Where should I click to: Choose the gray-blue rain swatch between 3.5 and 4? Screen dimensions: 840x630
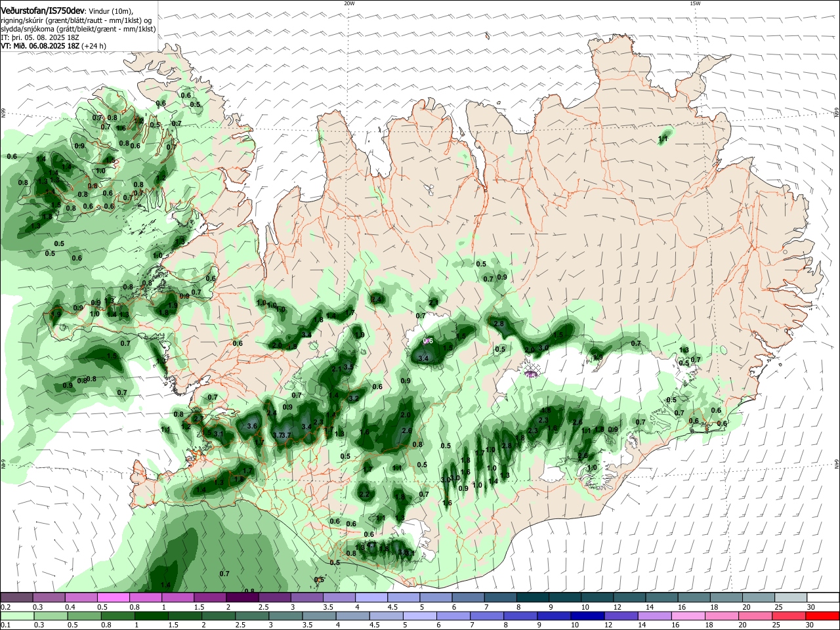(x=320, y=616)
